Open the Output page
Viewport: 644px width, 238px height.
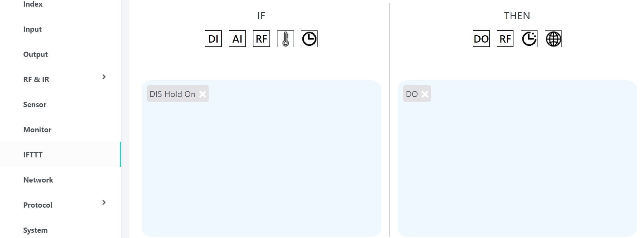(35, 54)
